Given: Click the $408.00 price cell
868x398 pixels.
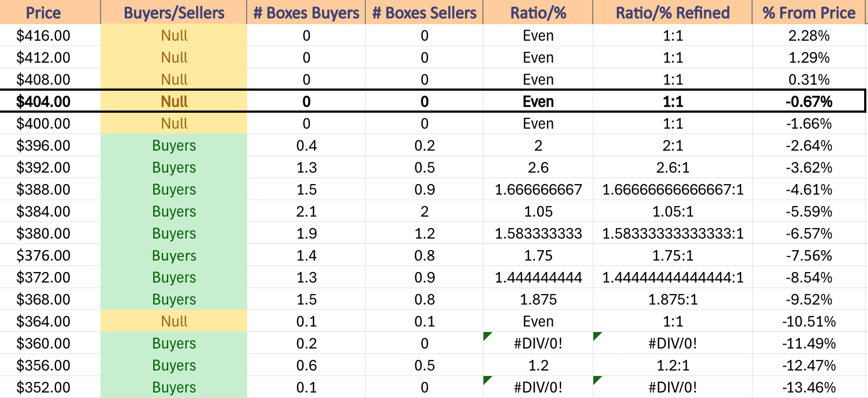Looking at the screenshot, I should click(50, 80).
